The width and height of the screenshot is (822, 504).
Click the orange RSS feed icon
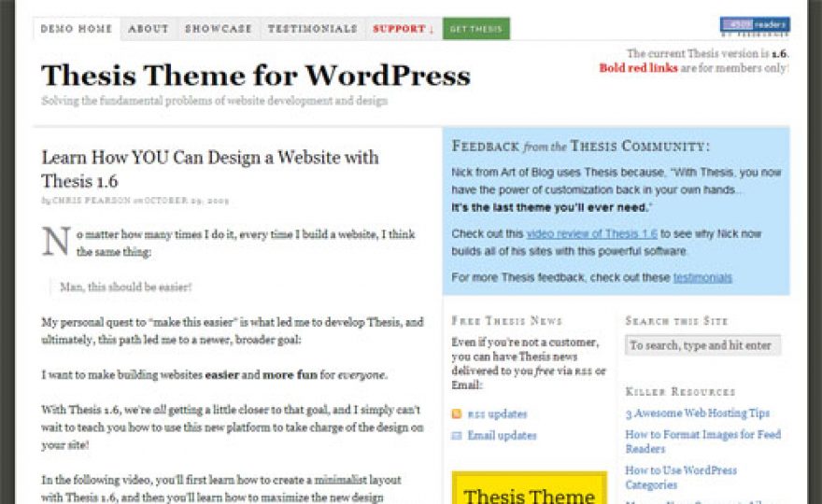tap(457, 413)
